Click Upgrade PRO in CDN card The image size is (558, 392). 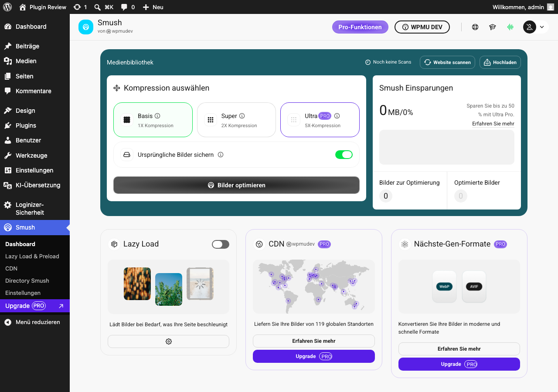tap(314, 356)
